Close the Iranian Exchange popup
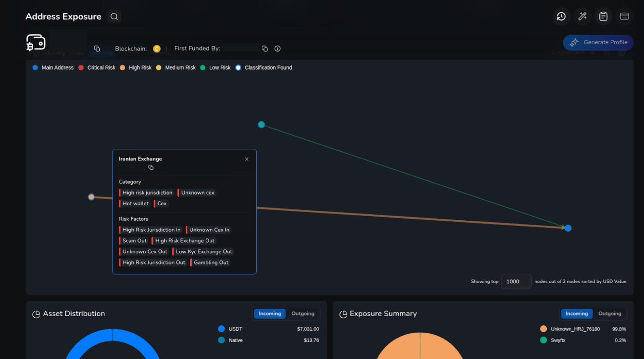Image resolution: width=644 pixels, height=359 pixels. [246, 159]
